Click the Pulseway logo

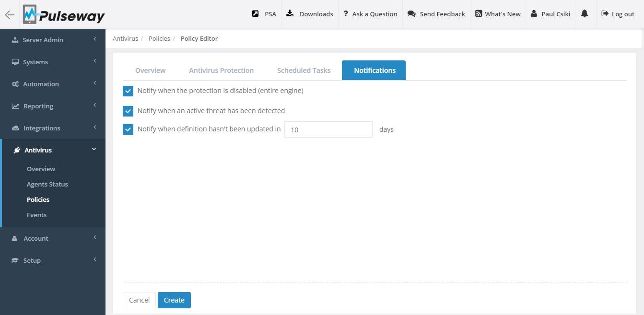pos(64,15)
